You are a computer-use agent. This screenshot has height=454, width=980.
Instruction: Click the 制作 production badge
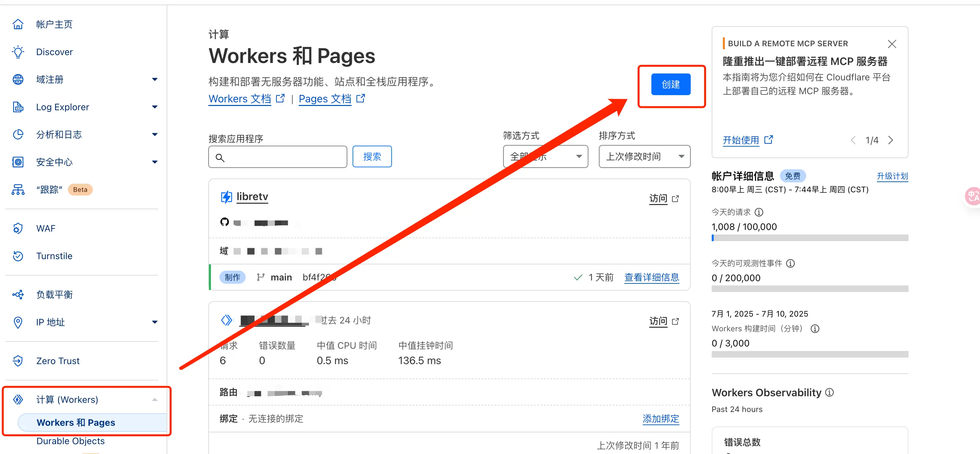232,278
